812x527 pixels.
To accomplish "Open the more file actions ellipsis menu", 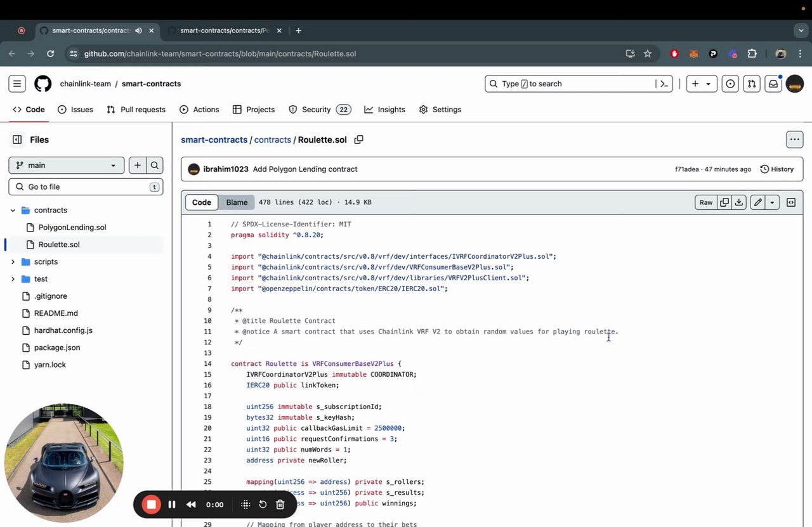I will pyautogui.click(x=795, y=140).
